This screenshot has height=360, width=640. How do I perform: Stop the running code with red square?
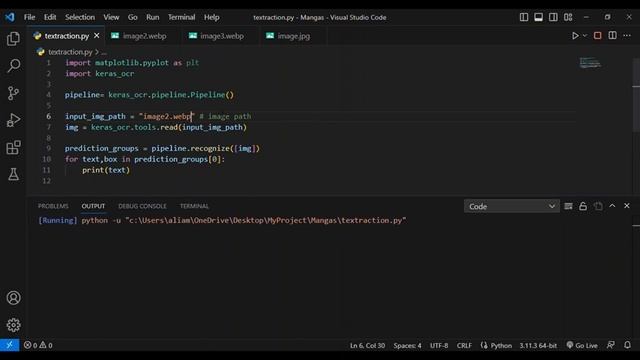(x=598, y=36)
